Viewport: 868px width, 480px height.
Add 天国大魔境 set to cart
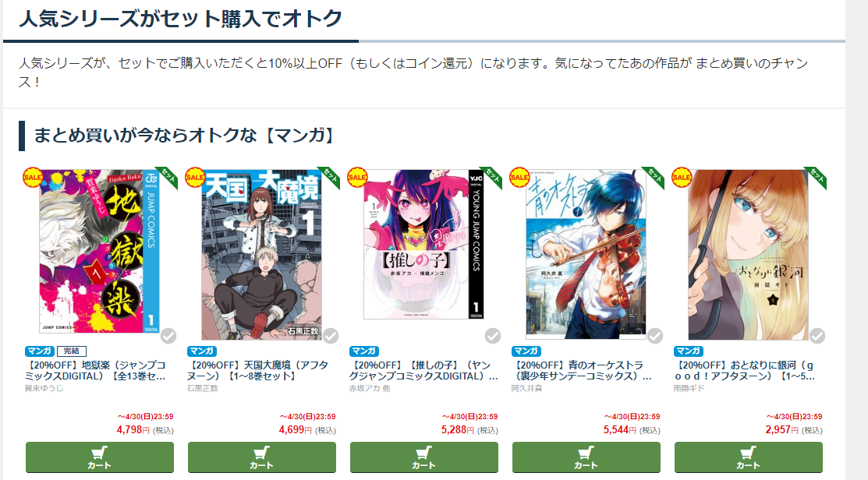262,458
